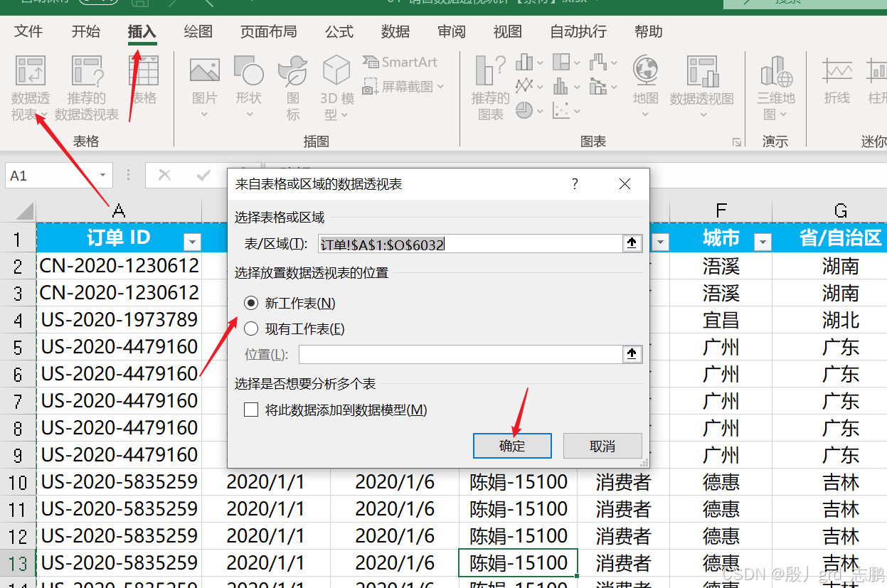This screenshot has height=588, width=887.
Task: Close the PivotTable dialog with X
Action: click(x=625, y=184)
